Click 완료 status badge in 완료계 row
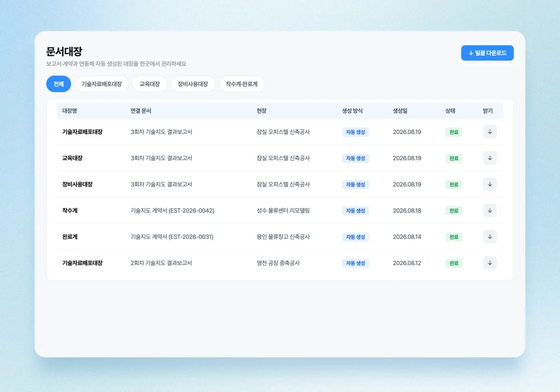The height and width of the screenshot is (392, 560). click(x=454, y=237)
